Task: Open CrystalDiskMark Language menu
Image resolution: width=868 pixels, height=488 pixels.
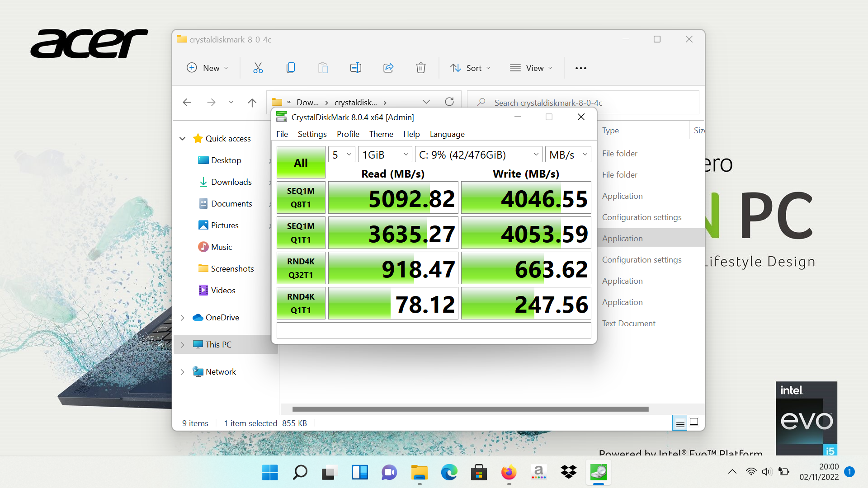Action: [x=447, y=134]
